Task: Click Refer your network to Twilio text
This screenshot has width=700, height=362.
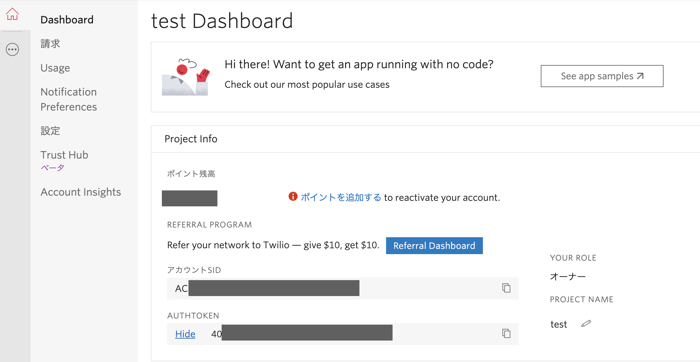Action: click(x=273, y=245)
